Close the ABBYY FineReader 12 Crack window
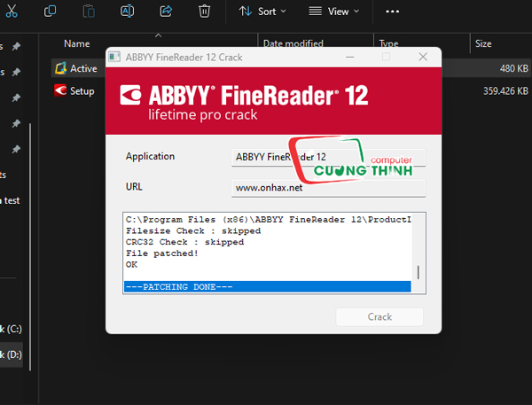The width and height of the screenshot is (532, 405). pos(423,57)
